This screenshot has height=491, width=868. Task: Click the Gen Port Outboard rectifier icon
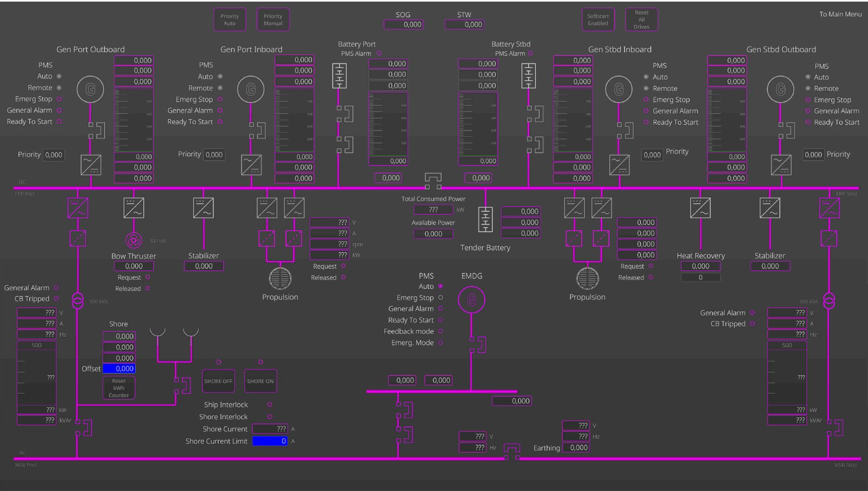click(x=91, y=165)
